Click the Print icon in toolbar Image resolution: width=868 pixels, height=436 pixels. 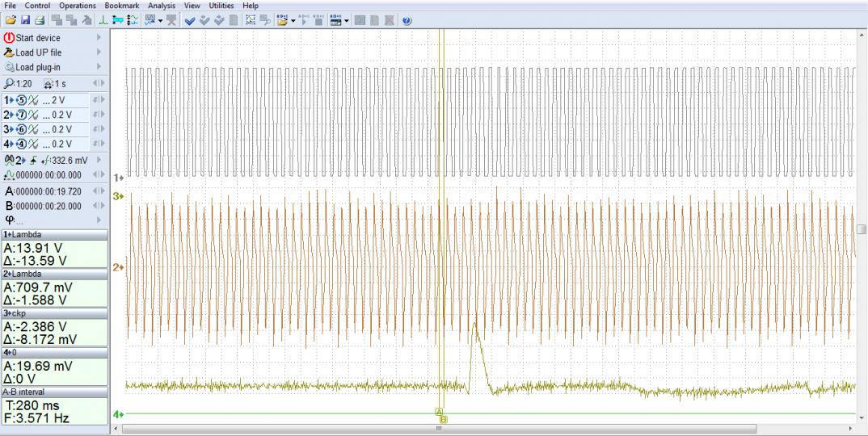point(39,20)
